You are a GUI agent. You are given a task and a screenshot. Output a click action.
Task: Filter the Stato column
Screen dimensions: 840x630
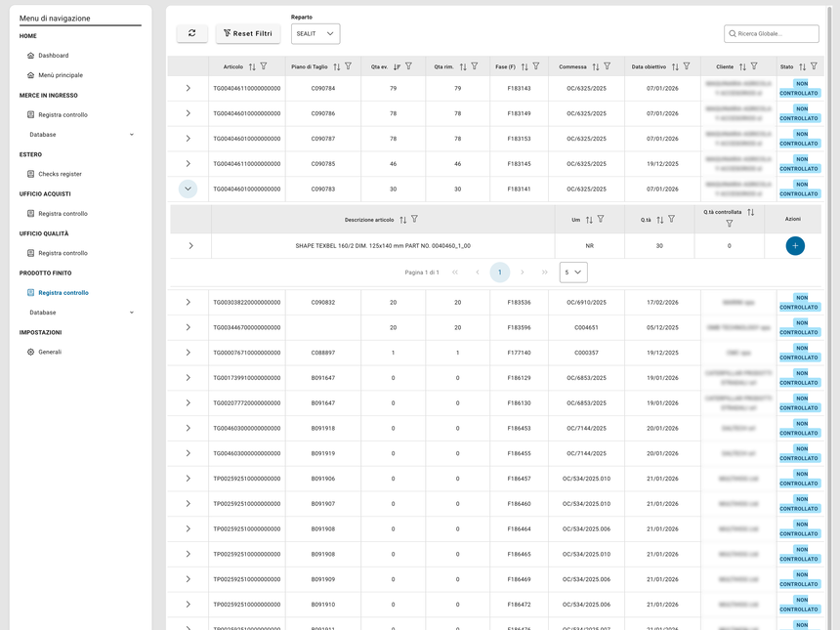[813, 66]
